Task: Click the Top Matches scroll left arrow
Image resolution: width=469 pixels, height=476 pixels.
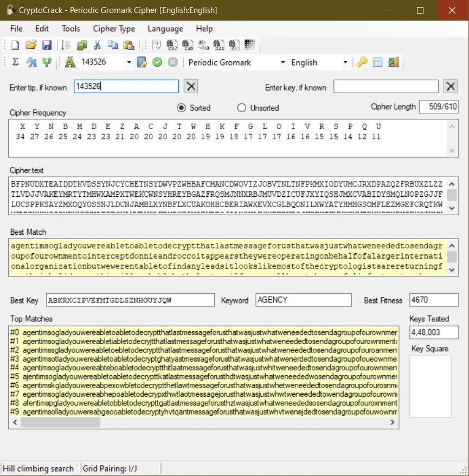Action: pyautogui.click(x=15, y=422)
